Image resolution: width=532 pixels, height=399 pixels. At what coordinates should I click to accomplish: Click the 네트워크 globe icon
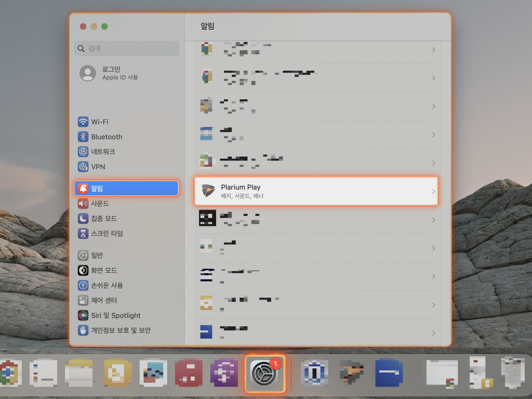[83, 152]
